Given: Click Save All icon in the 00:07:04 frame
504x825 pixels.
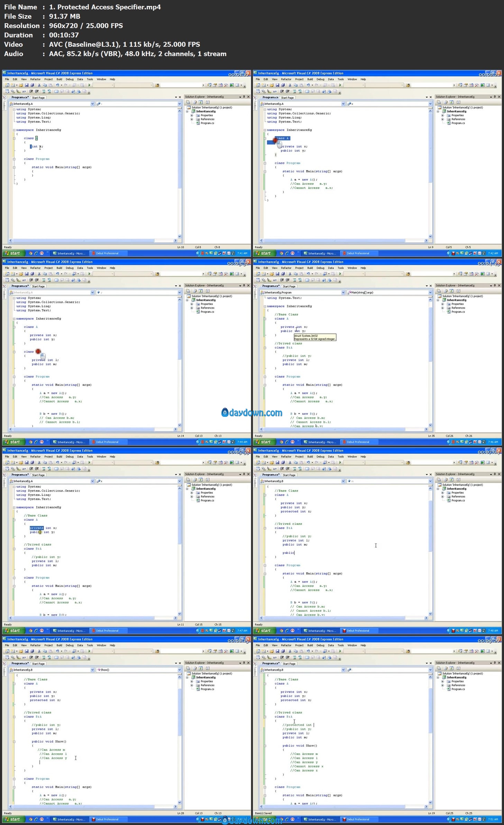Looking at the screenshot, I should click(283, 463).
